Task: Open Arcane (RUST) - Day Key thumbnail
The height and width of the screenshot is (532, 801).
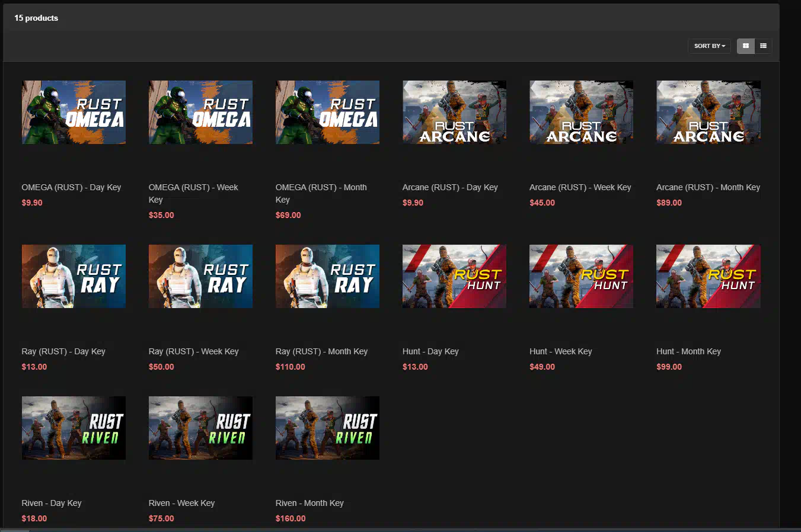Action: [x=454, y=112]
